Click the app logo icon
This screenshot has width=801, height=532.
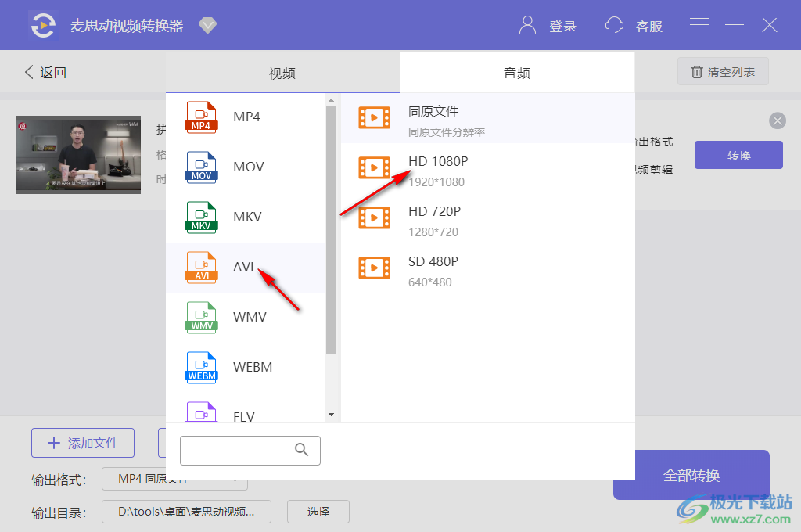pyautogui.click(x=43, y=25)
